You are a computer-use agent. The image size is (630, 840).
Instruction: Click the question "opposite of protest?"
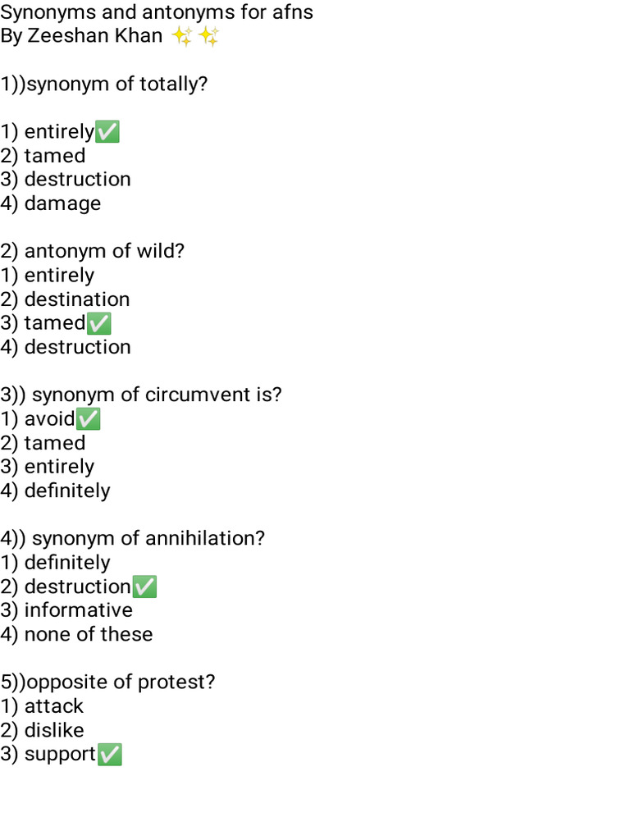coord(121,682)
